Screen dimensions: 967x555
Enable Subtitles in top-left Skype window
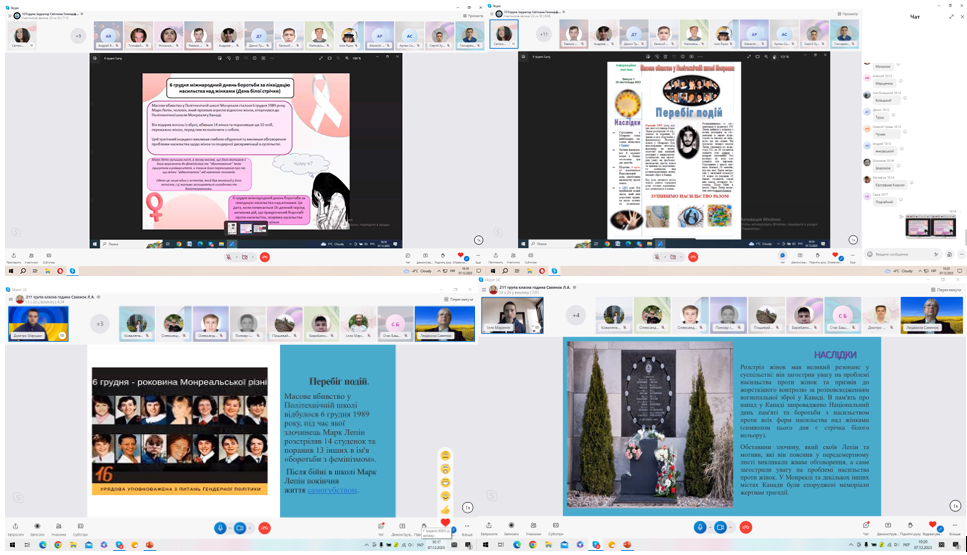(x=48, y=257)
